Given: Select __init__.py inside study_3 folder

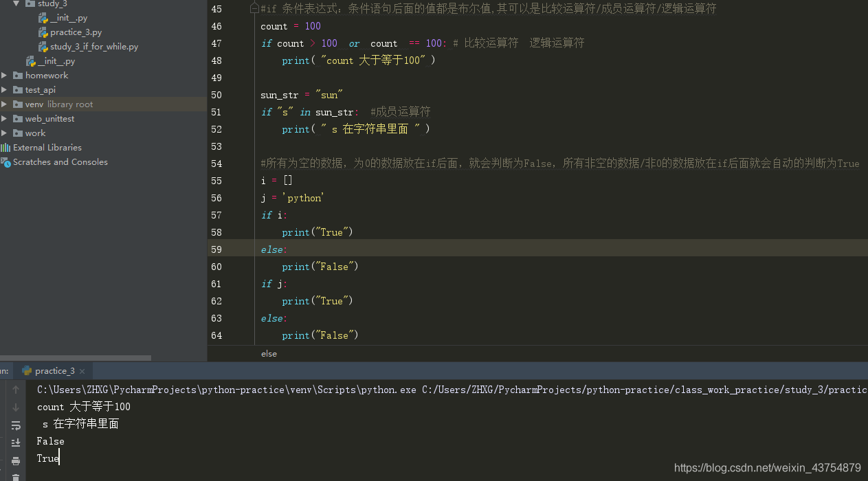Looking at the screenshot, I should point(69,18).
